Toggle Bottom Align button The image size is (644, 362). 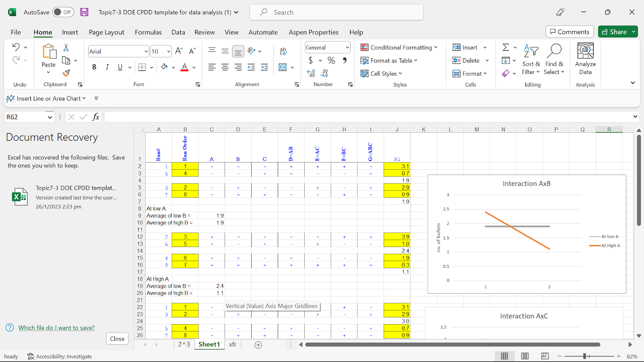238,51
